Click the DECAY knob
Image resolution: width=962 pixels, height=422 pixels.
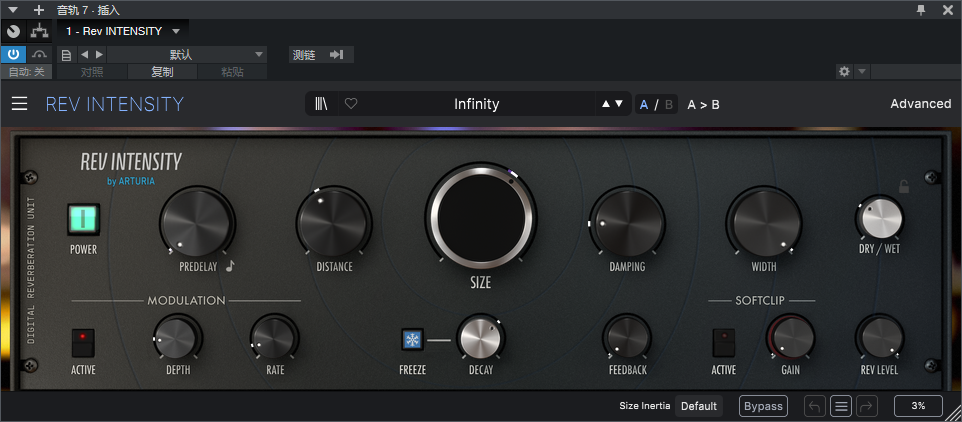[x=480, y=337]
